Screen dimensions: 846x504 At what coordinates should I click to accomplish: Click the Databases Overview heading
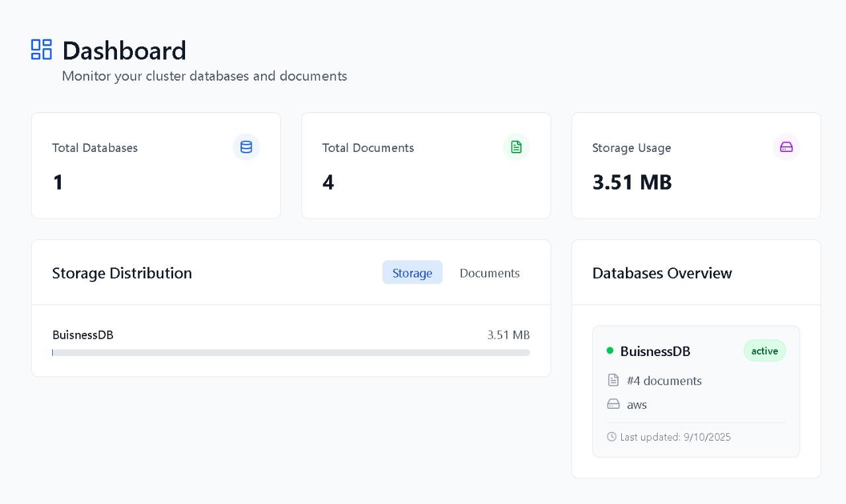pyautogui.click(x=662, y=273)
